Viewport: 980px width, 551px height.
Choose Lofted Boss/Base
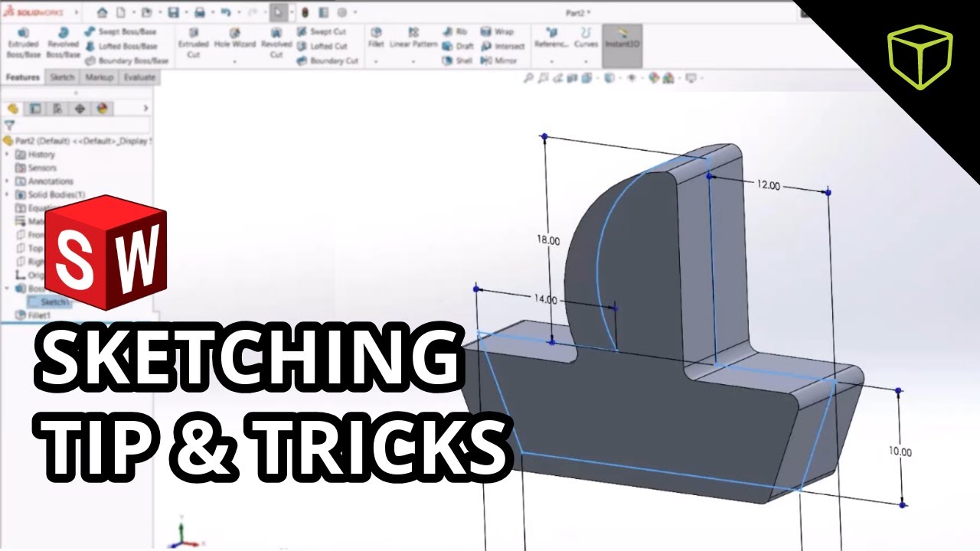click(122, 46)
